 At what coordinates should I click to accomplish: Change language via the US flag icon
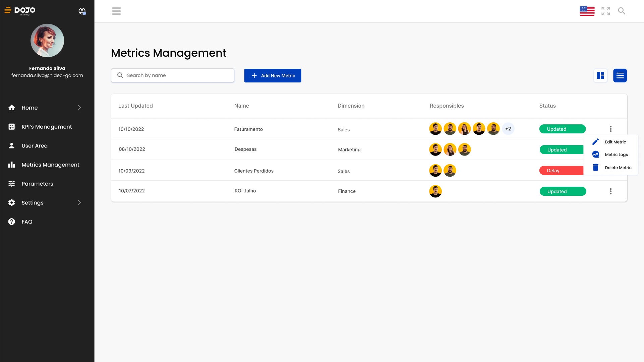pos(587,11)
